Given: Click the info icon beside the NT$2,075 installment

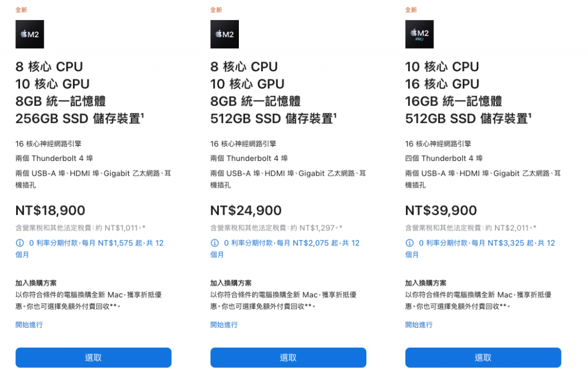Looking at the screenshot, I should (x=215, y=243).
